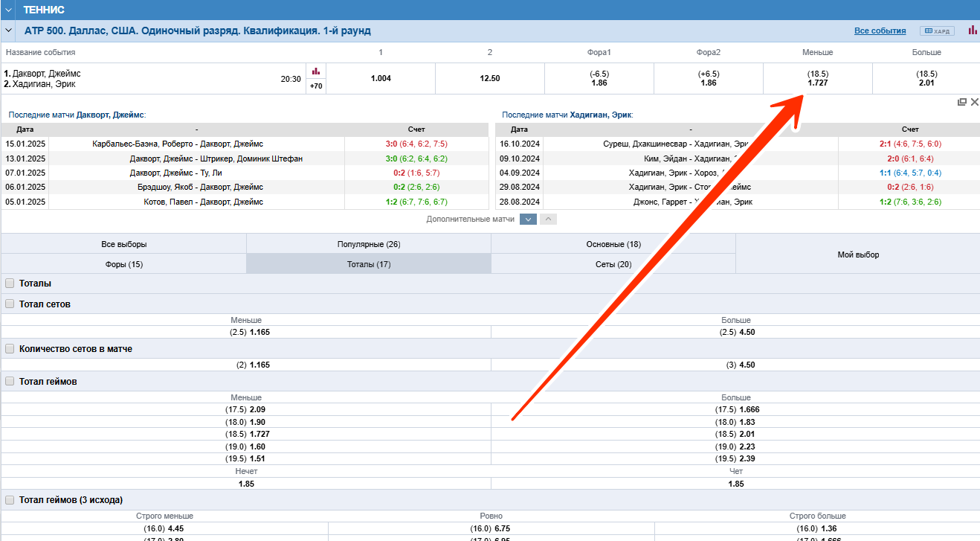Select the Тоталы (17) tab
980x541 pixels.
point(369,264)
